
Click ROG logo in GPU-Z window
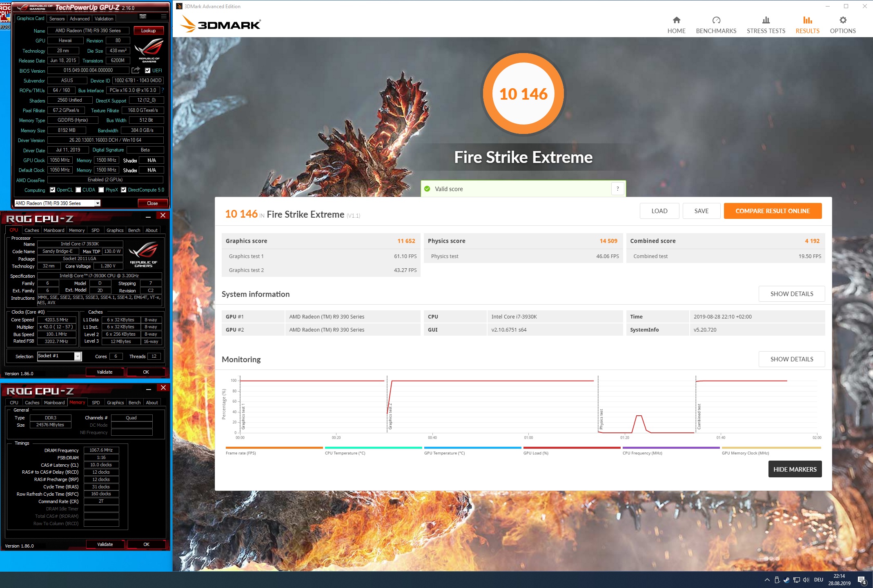[149, 50]
